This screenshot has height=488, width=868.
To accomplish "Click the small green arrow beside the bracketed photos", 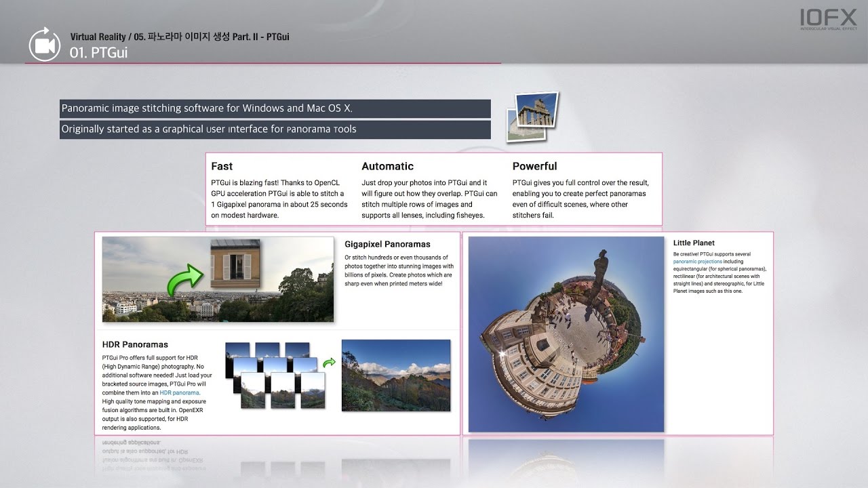I will pyautogui.click(x=329, y=363).
